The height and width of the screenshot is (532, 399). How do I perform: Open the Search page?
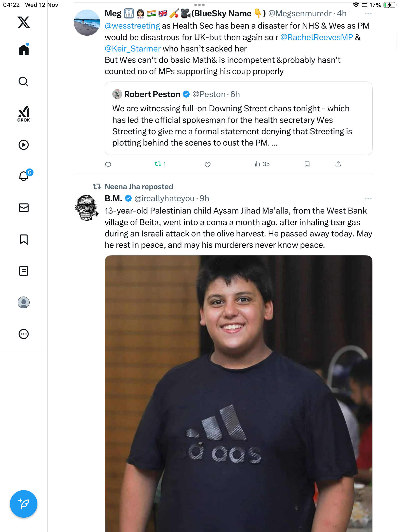[24, 82]
